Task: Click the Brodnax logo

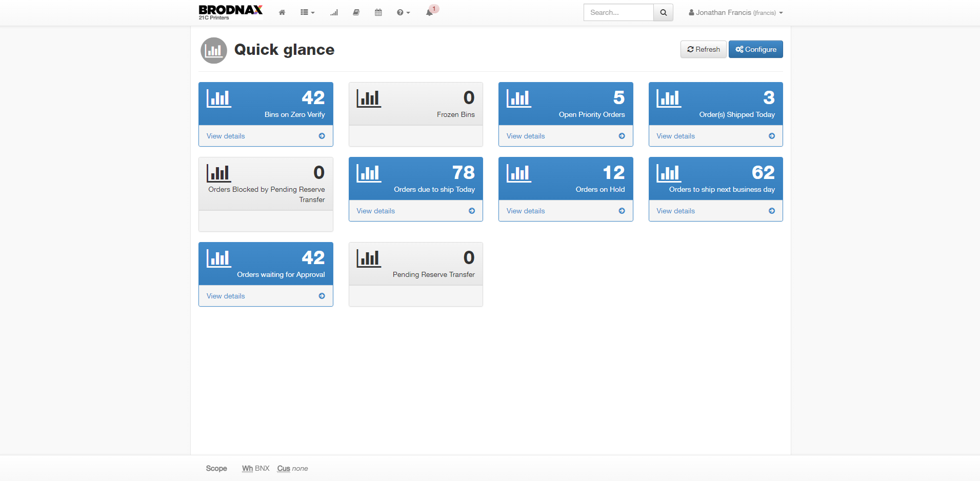Action: pos(230,12)
